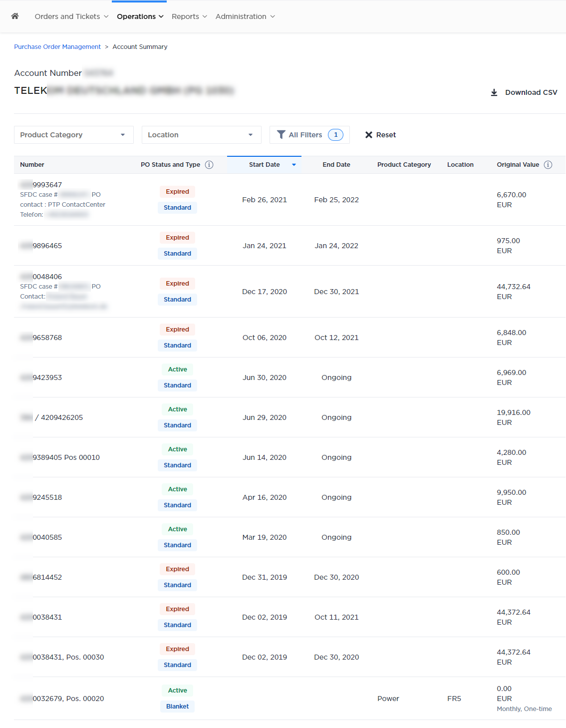Go to the home icon
The image size is (566, 728).
pos(15,16)
